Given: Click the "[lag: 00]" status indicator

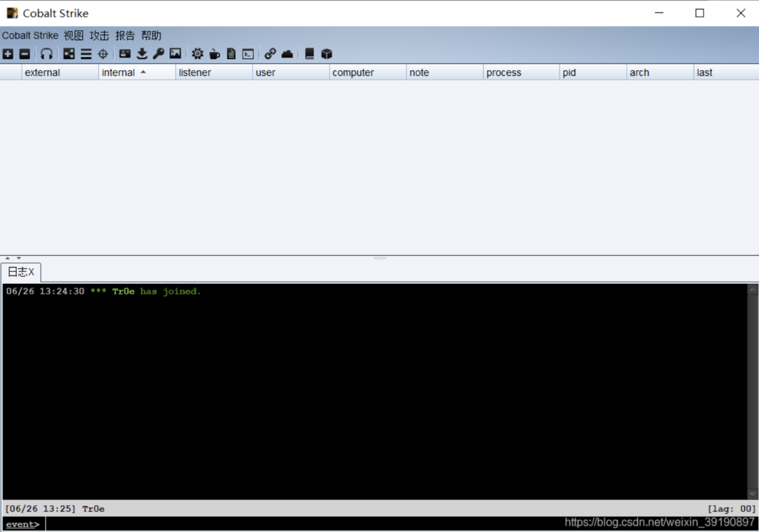Looking at the screenshot, I should 731,509.
